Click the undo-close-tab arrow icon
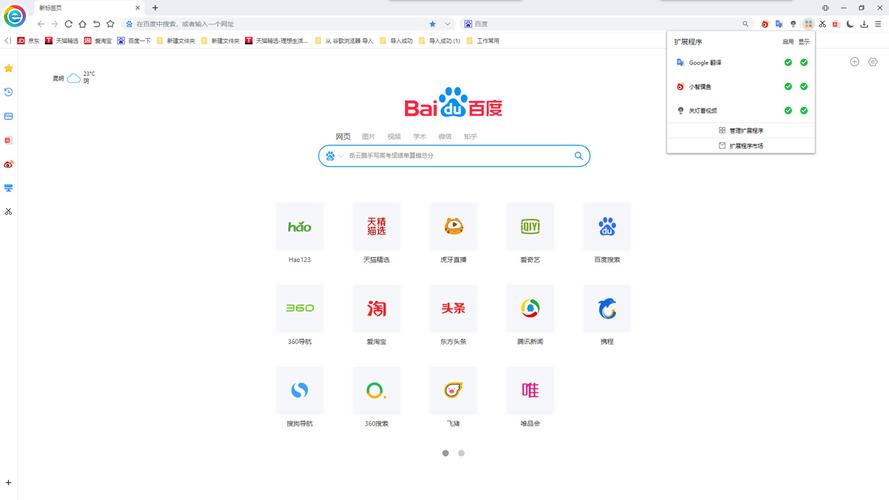This screenshot has width=889, height=500. (x=96, y=24)
